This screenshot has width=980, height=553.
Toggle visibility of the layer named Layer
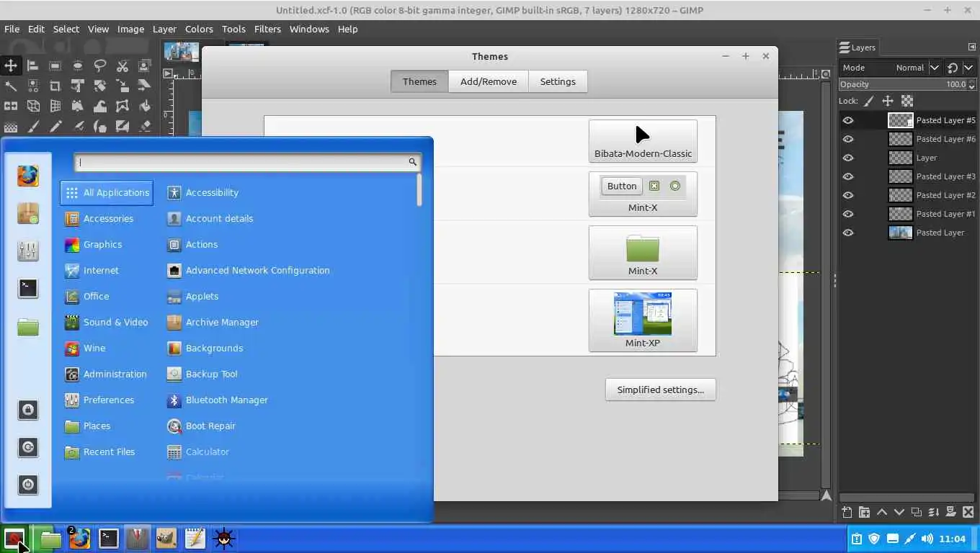848,158
